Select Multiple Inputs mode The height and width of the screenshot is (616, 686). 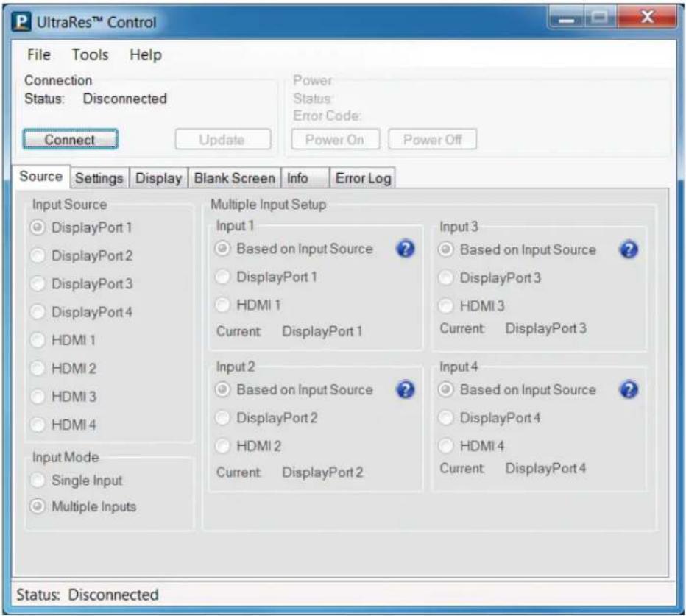38,506
